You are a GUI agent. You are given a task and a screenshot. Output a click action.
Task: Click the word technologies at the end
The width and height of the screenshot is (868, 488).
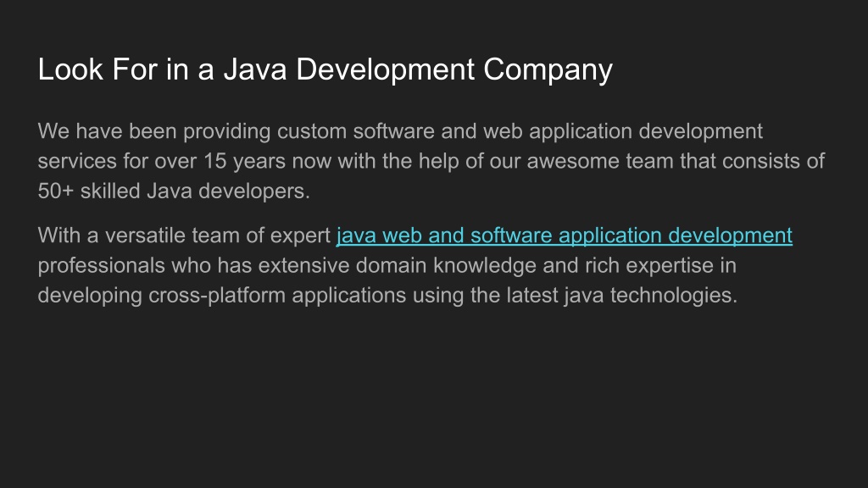click(674, 296)
